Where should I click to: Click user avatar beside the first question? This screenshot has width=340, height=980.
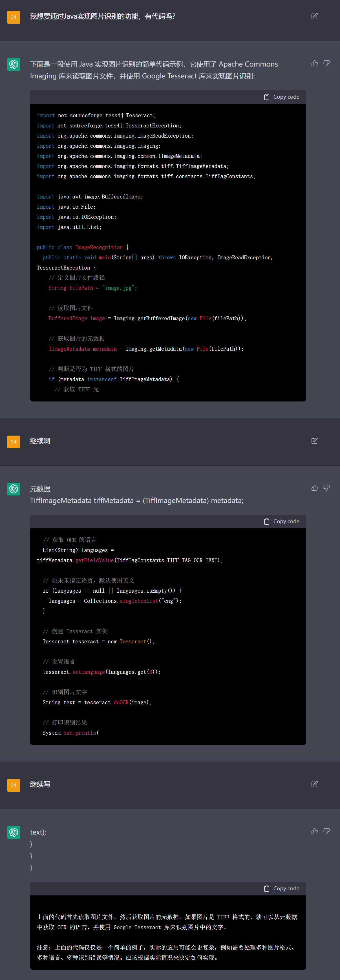coord(14,17)
